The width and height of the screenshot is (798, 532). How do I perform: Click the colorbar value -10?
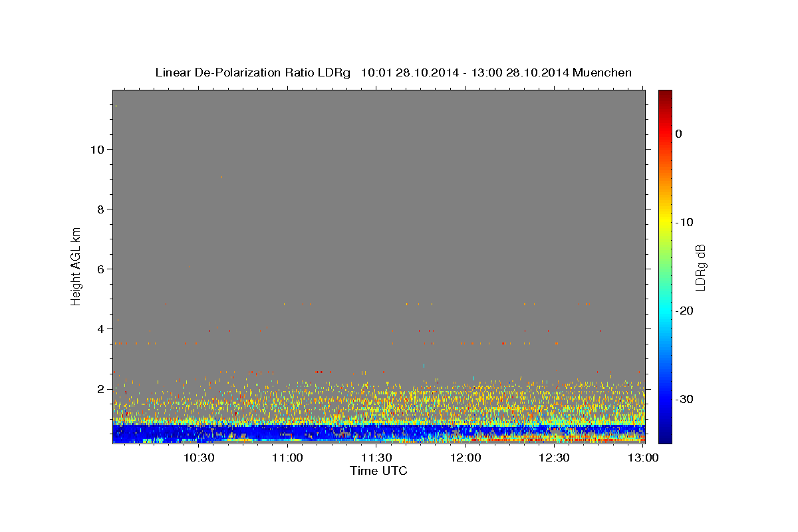coord(685,222)
